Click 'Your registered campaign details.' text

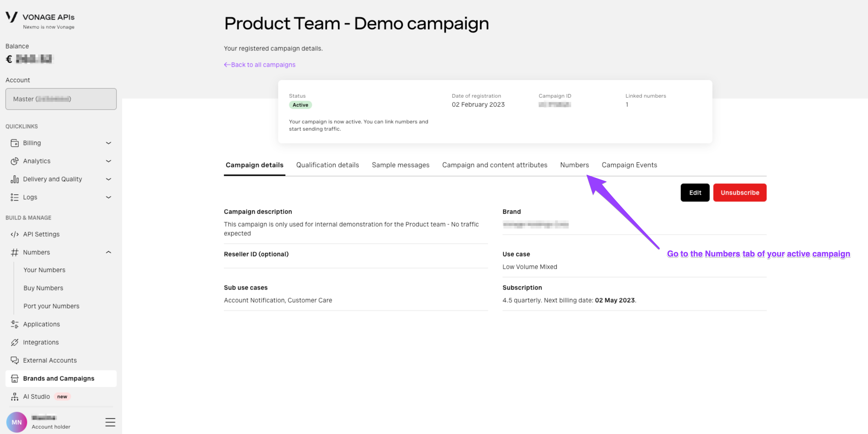273,48
